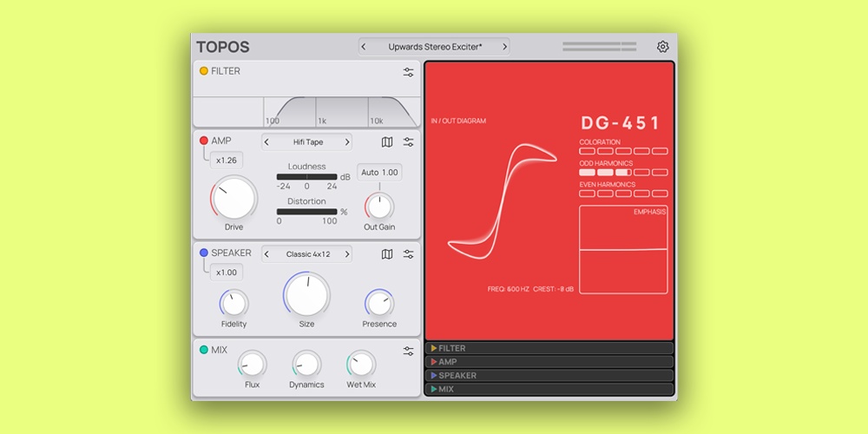Expand the SPEAKER tab below the diagram
This screenshot has height=434, width=868.
pos(549,376)
